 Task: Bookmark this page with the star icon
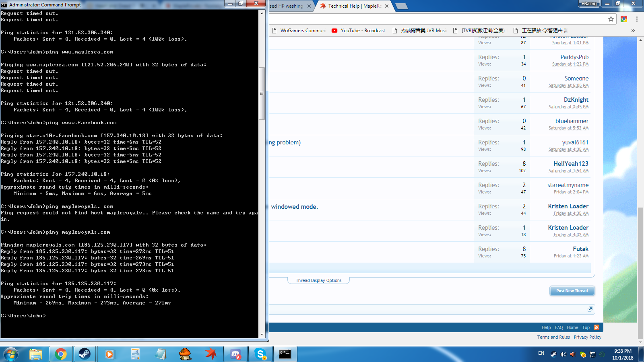(x=611, y=19)
